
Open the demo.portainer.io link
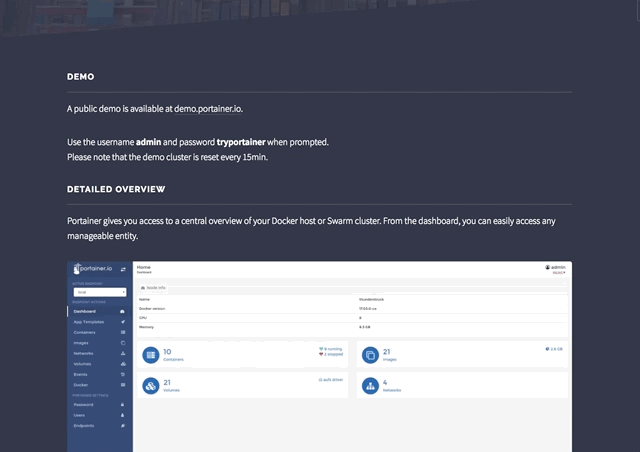[208, 107]
